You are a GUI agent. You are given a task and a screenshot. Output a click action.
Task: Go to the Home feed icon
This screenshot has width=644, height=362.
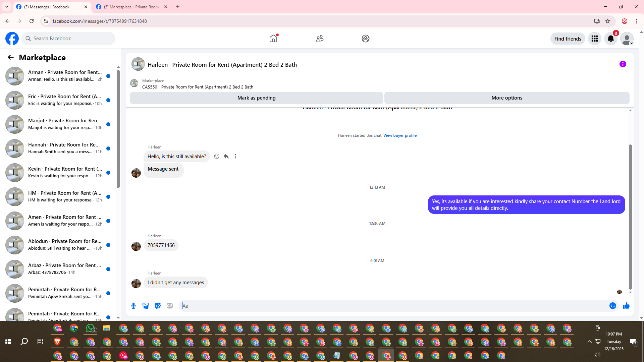coord(273,39)
